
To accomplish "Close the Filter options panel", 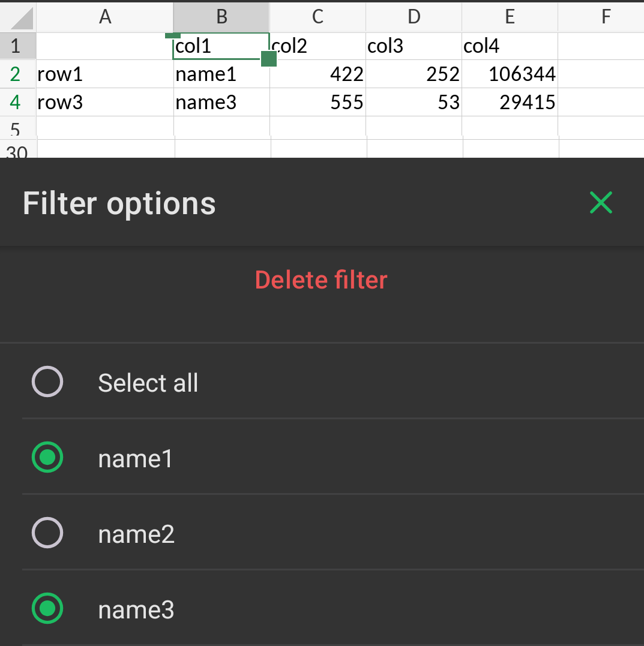I will 601,203.
